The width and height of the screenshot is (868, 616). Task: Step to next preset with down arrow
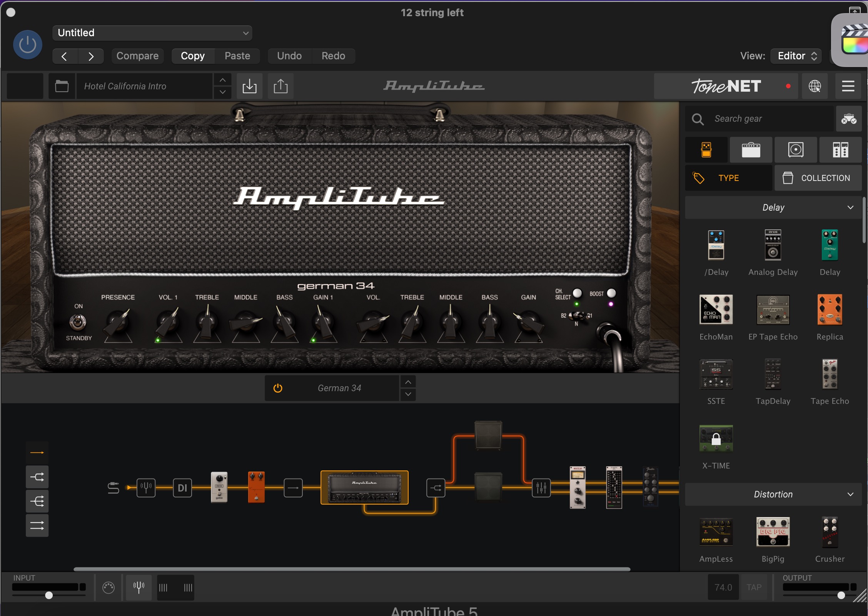(222, 92)
